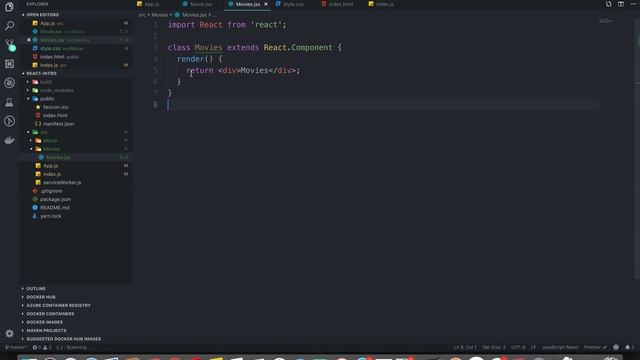Expand the Maven Projects section
The width and height of the screenshot is (640, 360).
[46, 331]
